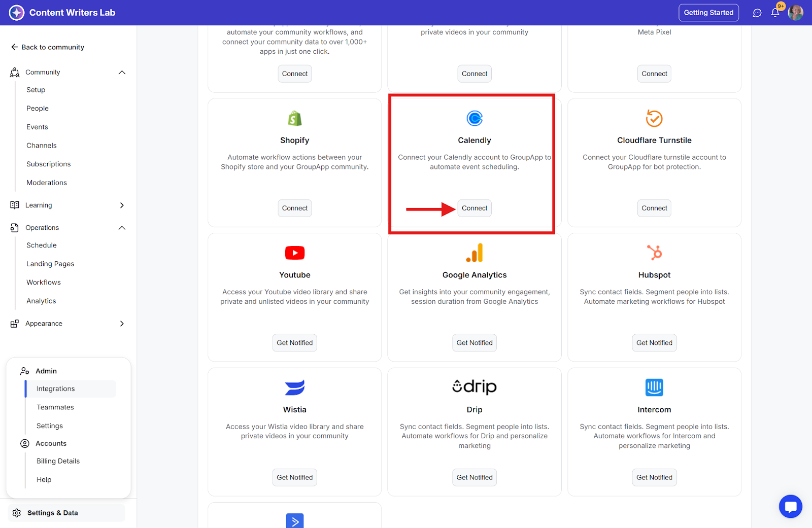812x528 pixels.
Task: Click the Admin person icon
Action: (25, 371)
